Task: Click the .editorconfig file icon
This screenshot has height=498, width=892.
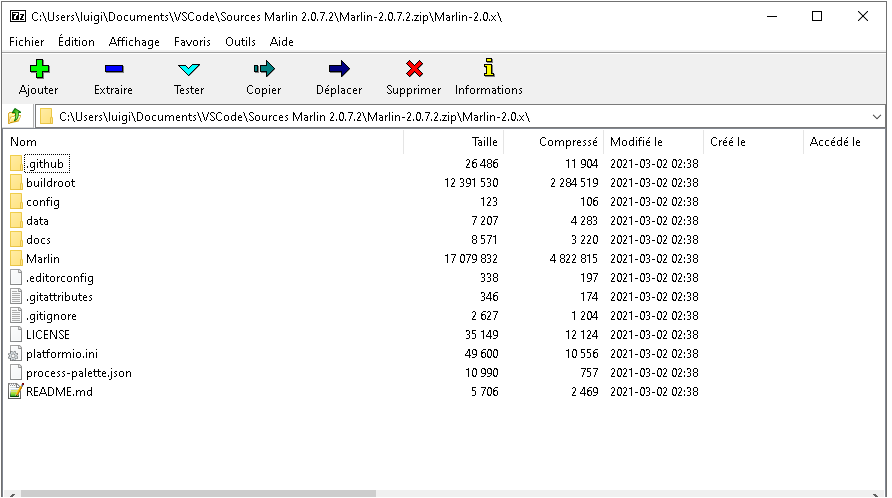Action: 16,278
